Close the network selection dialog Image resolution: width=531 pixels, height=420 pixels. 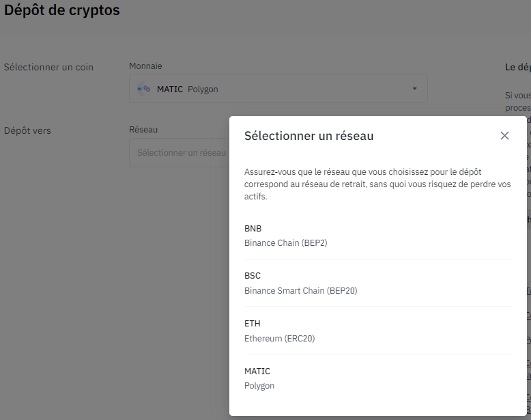click(504, 136)
